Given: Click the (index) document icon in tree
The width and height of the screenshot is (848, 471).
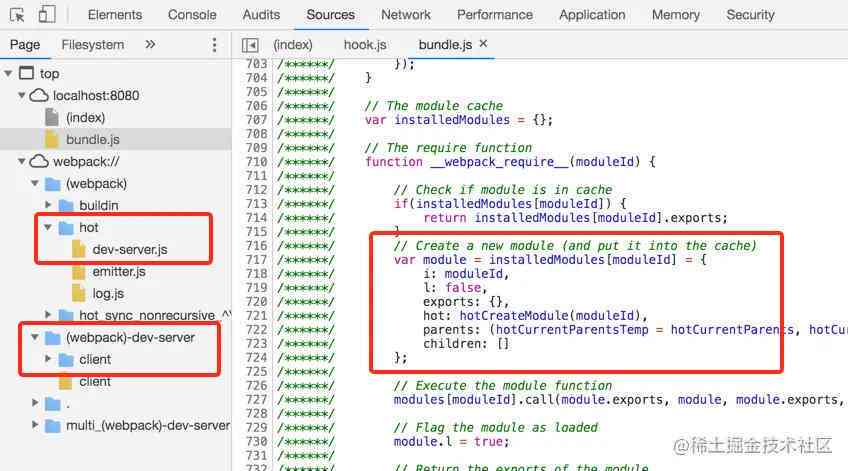Looking at the screenshot, I should 52,117.
